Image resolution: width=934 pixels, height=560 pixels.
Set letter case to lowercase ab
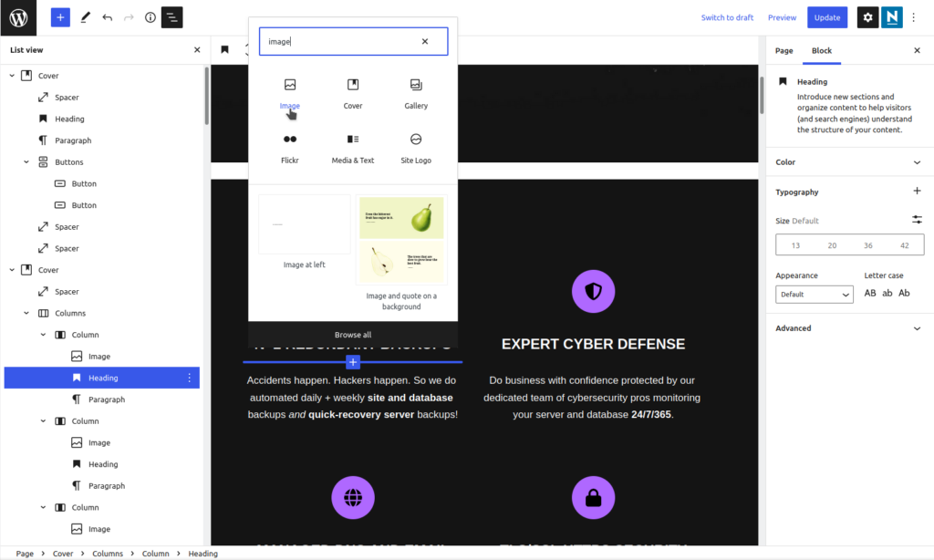[887, 293]
